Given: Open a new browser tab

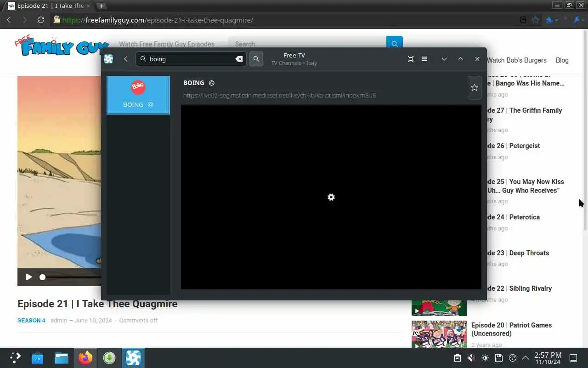Looking at the screenshot, I should pyautogui.click(x=102, y=6).
